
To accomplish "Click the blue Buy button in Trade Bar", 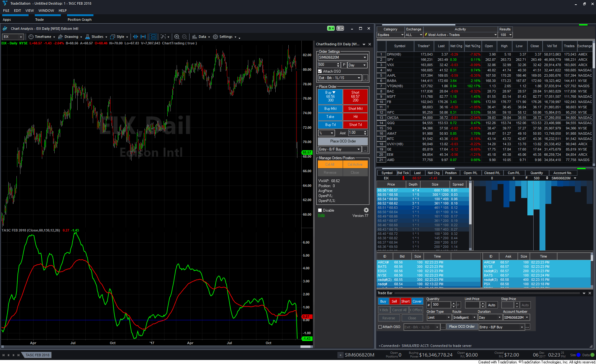I will pyautogui.click(x=383, y=301).
